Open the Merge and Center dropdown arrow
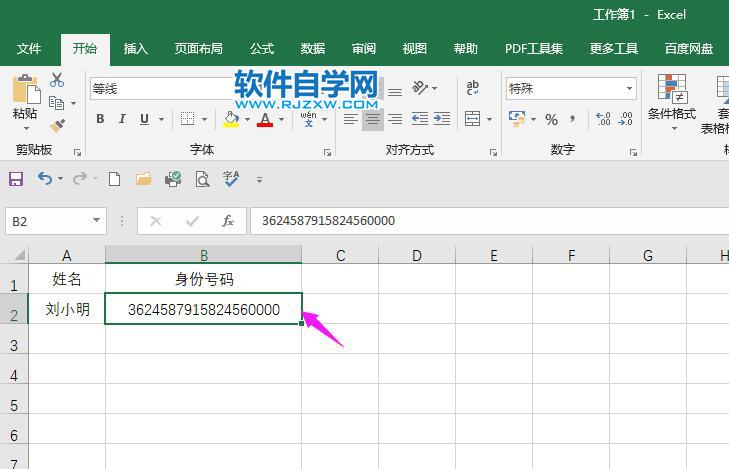Screen dimensions: 729x469 coord(489,119)
